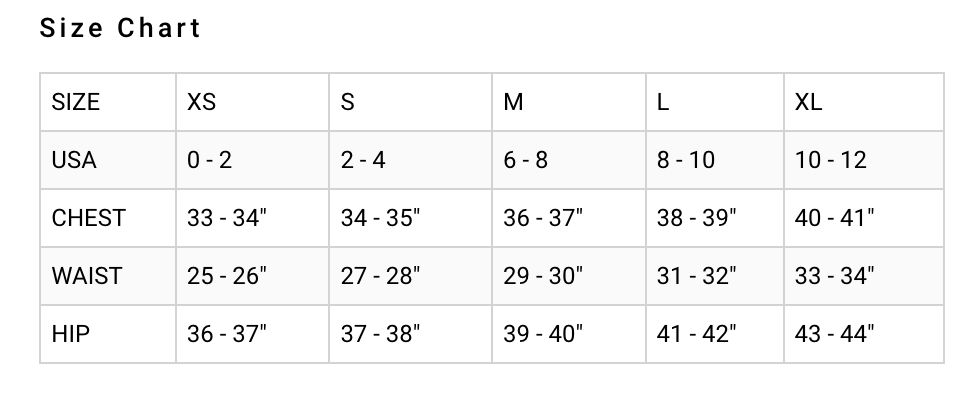Image resolution: width=980 pixels, height=406 pixels.
Task: Select USA size 6 - 8 cell
Action: (526, 160)
